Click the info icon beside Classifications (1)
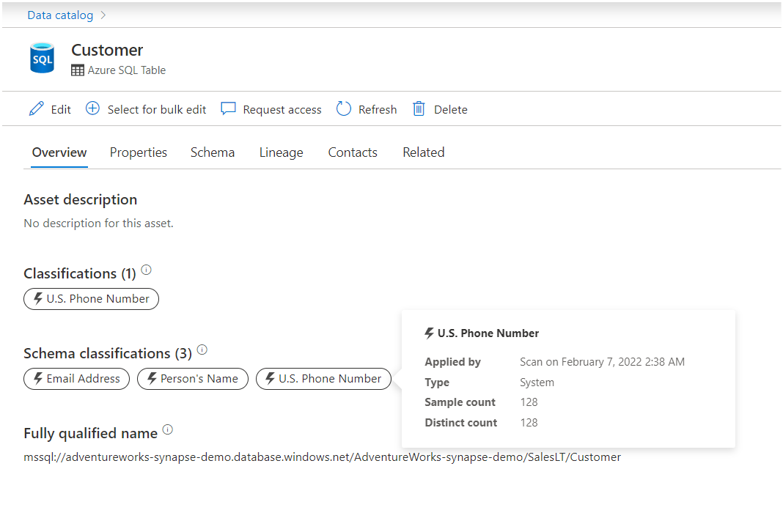 [x=146, y=270]
